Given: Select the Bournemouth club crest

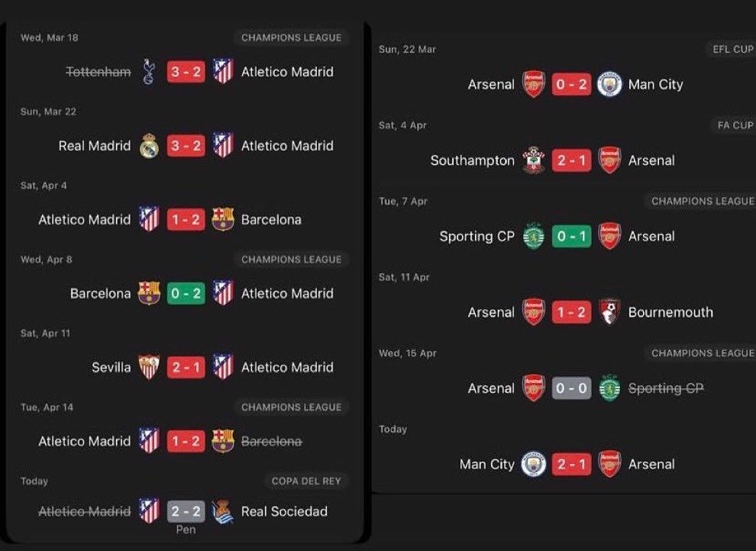Looking at the screenshot, I should [609, 312].
